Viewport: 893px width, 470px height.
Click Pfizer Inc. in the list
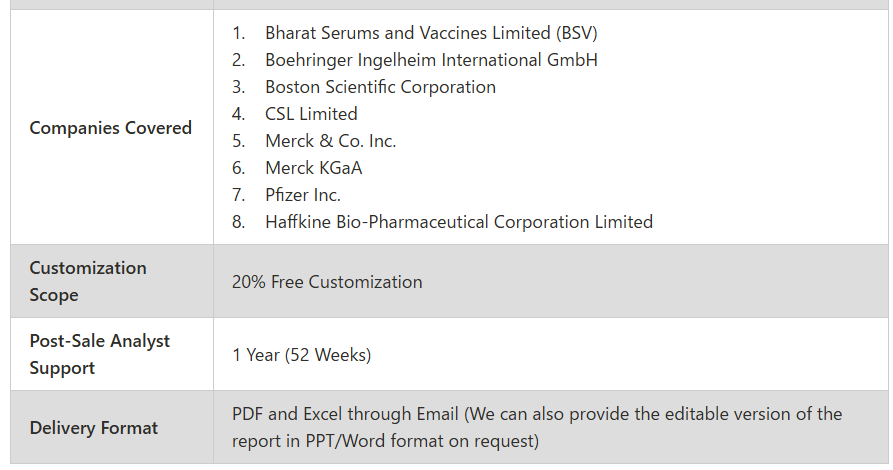[302, 195]
